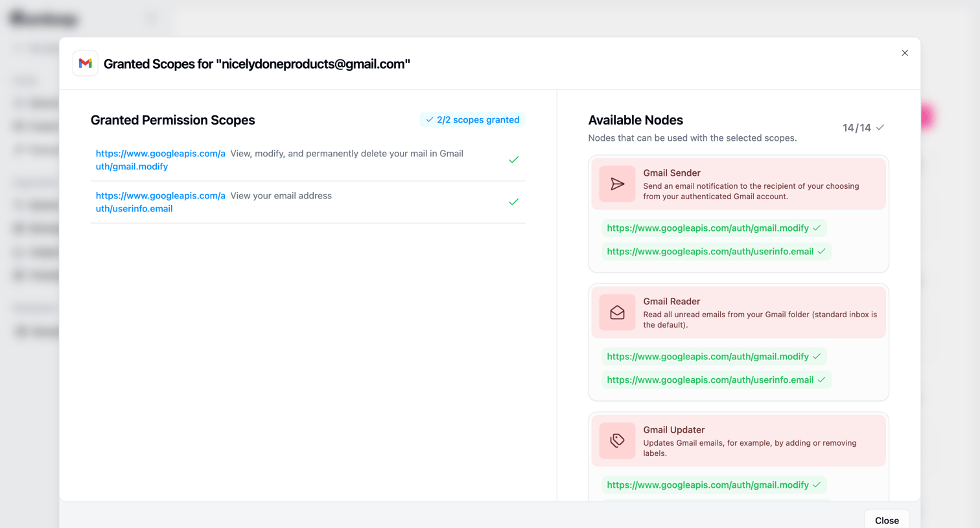The image size is (980, 528).
Task: Click checkmark beside gmail.modify granted scope
Action: (x=513, y=160)
